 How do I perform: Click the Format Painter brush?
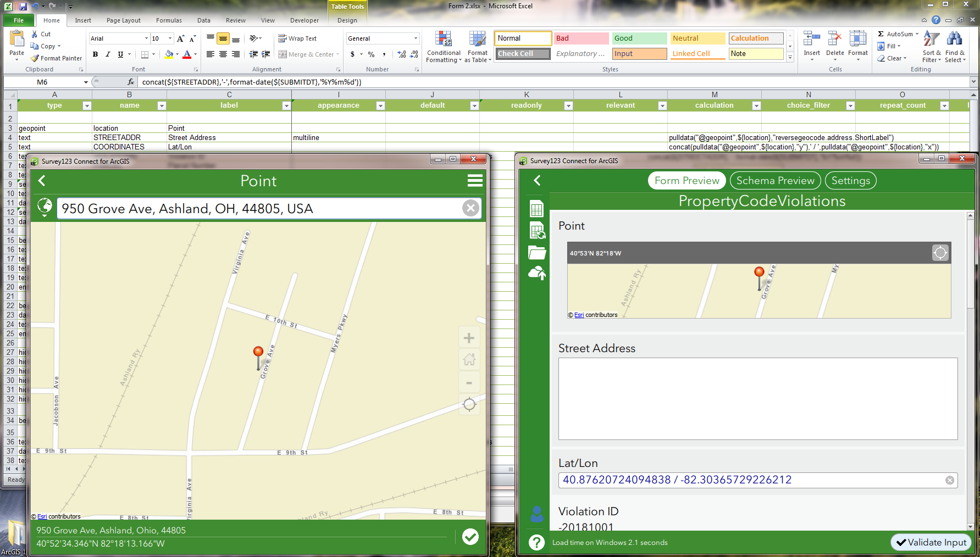tap(35, 58)
